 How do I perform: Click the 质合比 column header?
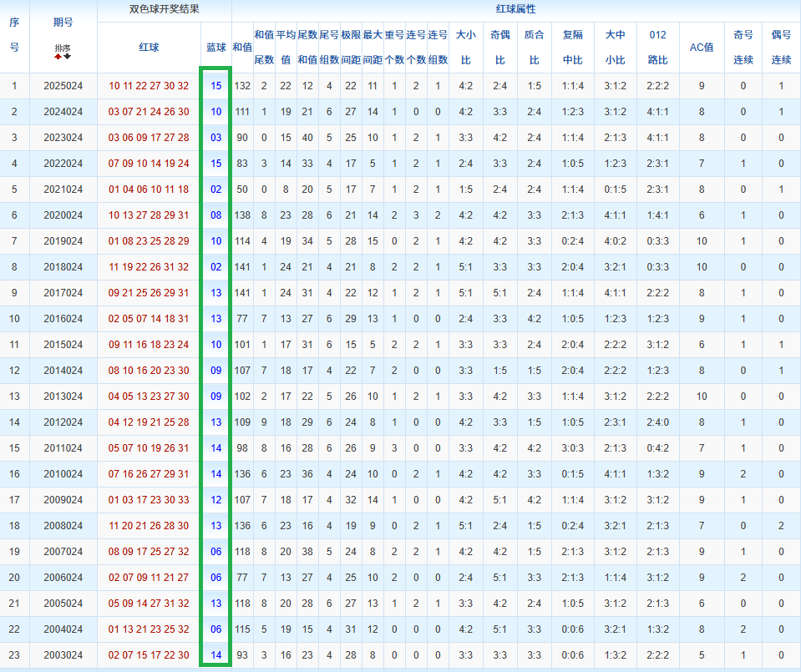pyautogui.click(x=534, y=48)
